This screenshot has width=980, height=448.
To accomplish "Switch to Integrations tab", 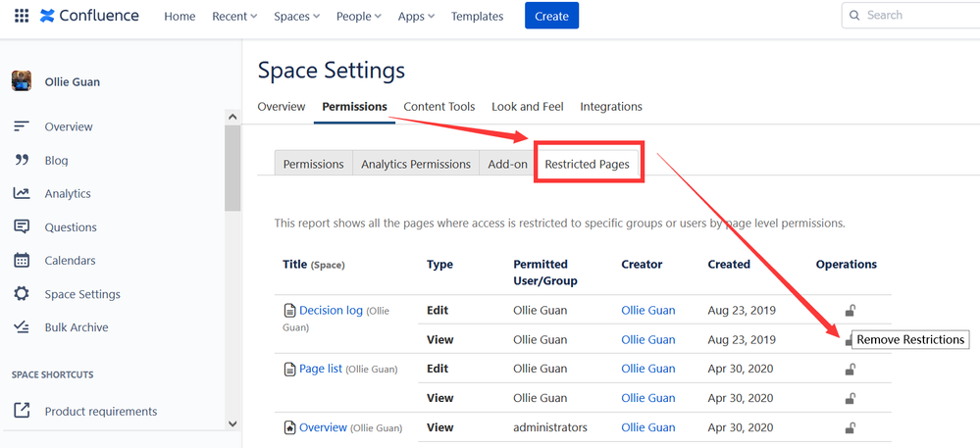I will pos(611,106).
